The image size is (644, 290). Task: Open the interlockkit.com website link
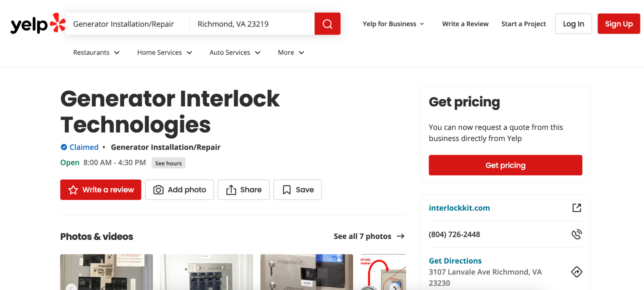pyautogui.click(x=459, y=208)
